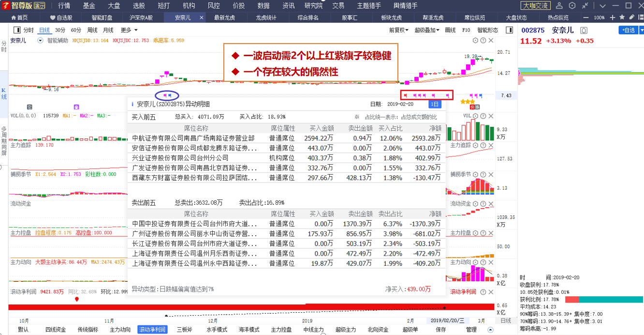Close the 主力追踪 indicator panel
Image resolution: width=644 pixels, height=335 pixels.
491,145
